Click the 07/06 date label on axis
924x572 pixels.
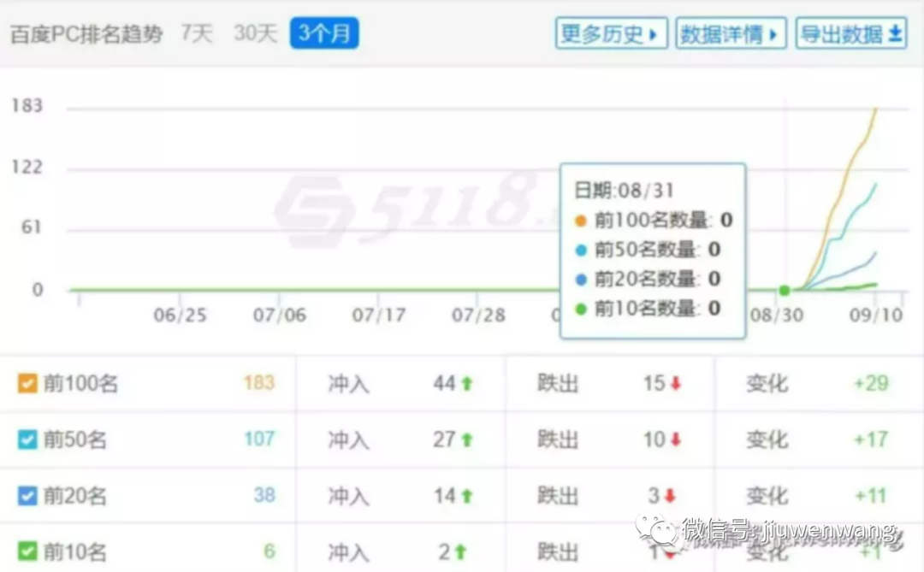point(279,315)
